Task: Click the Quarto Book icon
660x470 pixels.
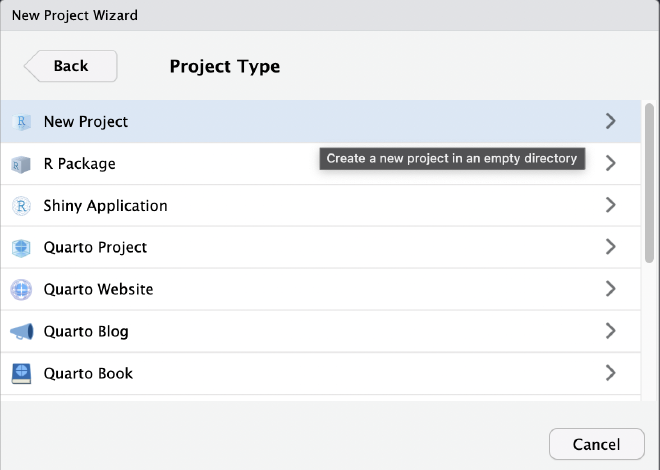Action: coord(21,374)
